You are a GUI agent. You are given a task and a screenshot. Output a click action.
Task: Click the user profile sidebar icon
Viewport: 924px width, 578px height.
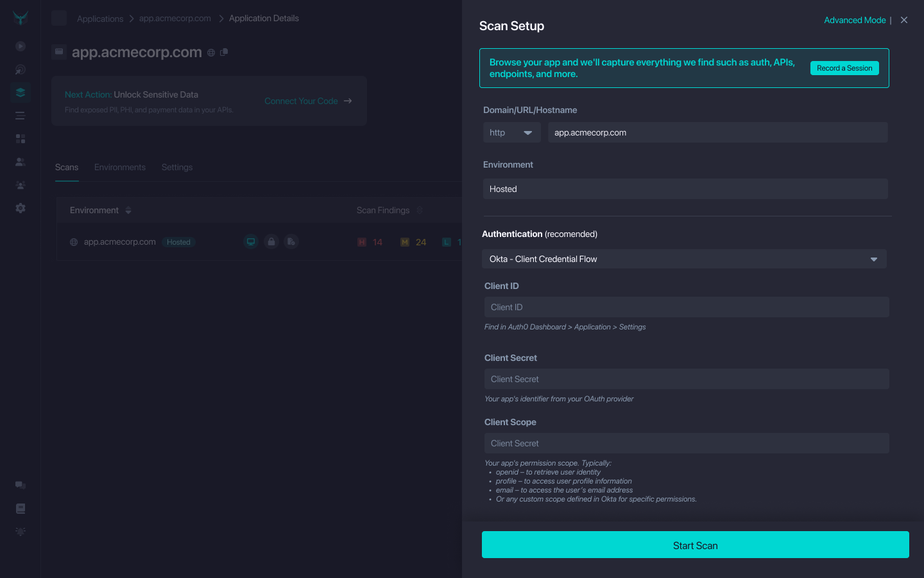pyautogui.click(x=20, y=161)
